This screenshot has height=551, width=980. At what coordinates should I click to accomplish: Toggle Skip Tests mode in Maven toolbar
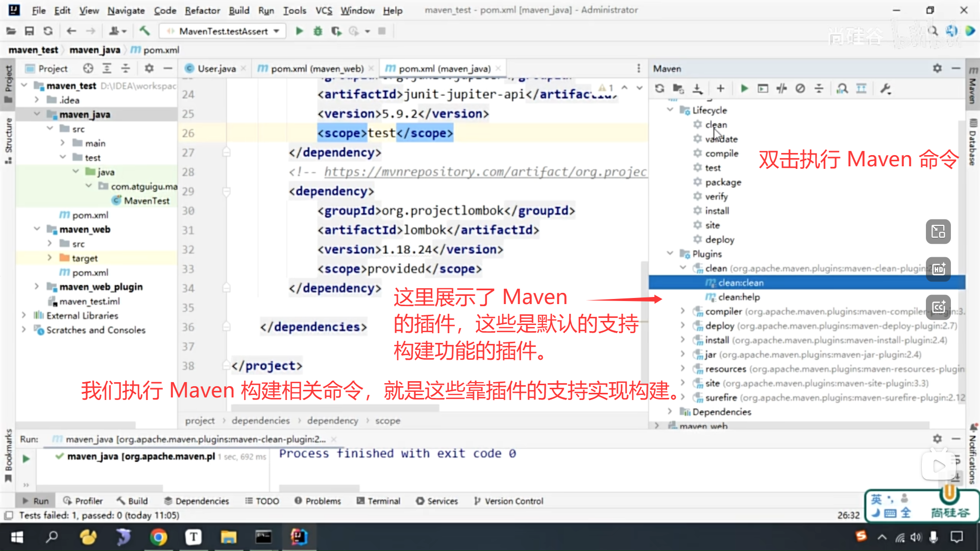(x=800, y=89)
